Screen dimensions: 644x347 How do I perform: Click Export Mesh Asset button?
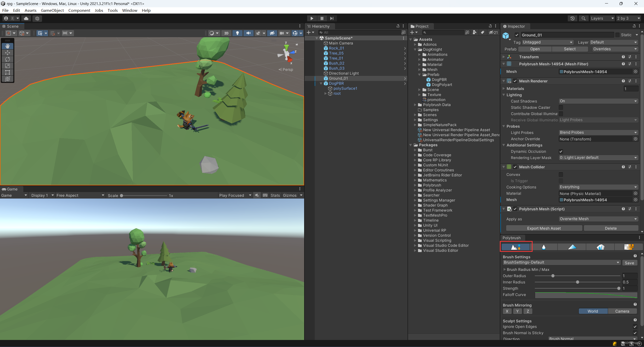pos(544,228)
